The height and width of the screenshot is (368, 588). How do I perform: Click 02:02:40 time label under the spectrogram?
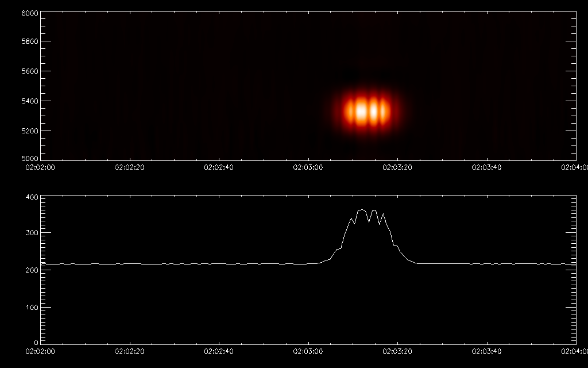click(x=219, y=167)
